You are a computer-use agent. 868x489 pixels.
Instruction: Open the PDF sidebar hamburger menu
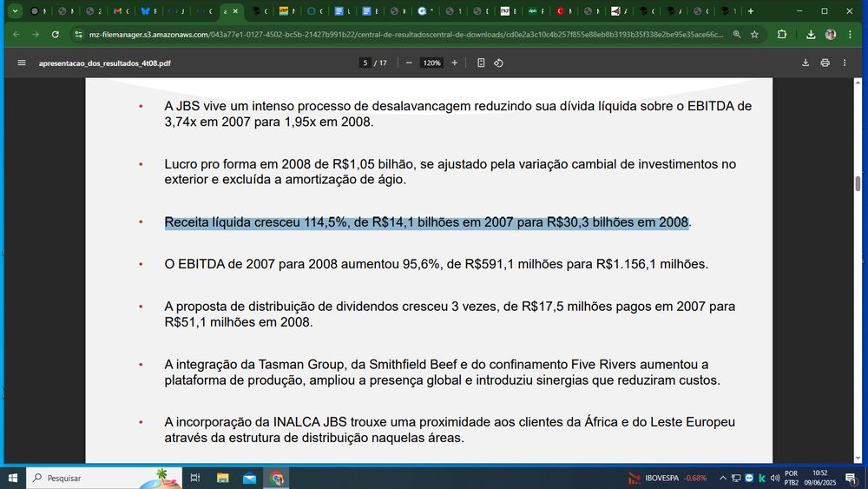click(22, 63)
